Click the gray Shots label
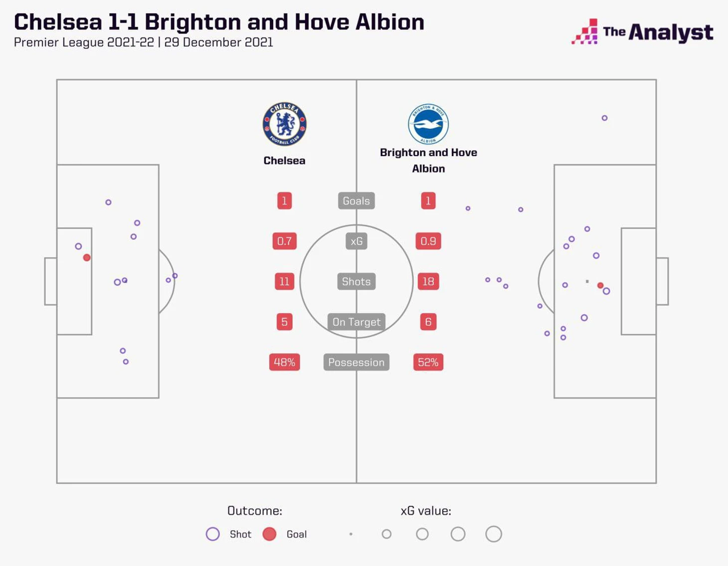 356,282
